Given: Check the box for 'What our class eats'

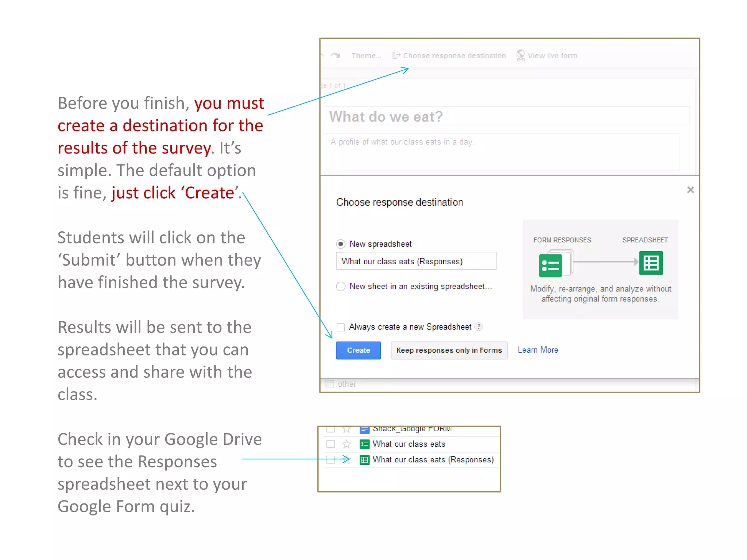Looking at the screenshot, I should [330, 444].
